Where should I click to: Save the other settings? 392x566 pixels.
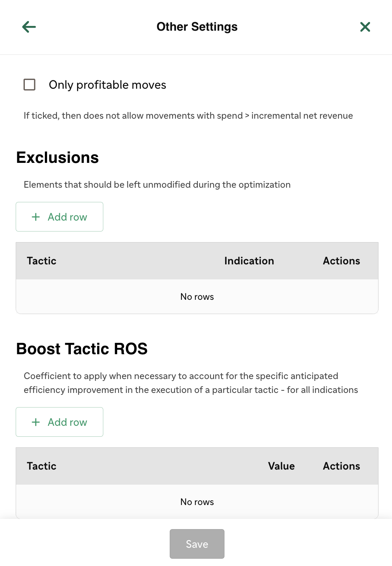197,544
